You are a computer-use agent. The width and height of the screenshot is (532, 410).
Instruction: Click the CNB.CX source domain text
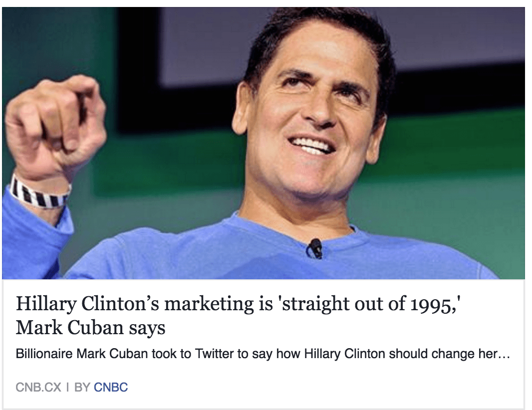pyautogui.click(x=38, y=387)
